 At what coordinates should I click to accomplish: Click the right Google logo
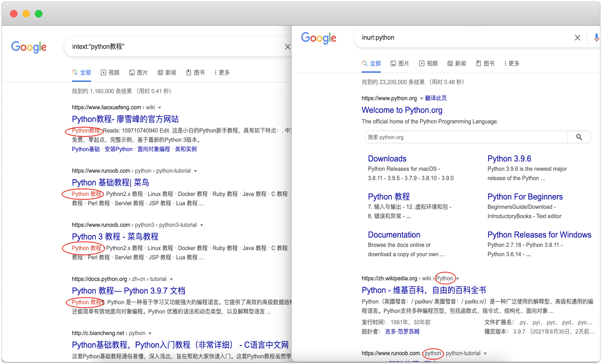(x=318, y=38)
